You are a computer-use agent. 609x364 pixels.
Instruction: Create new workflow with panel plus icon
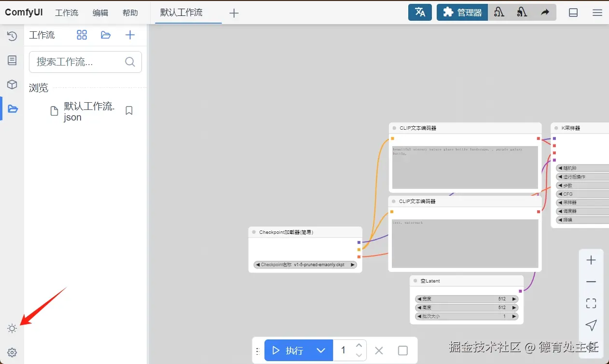point(130,35)
